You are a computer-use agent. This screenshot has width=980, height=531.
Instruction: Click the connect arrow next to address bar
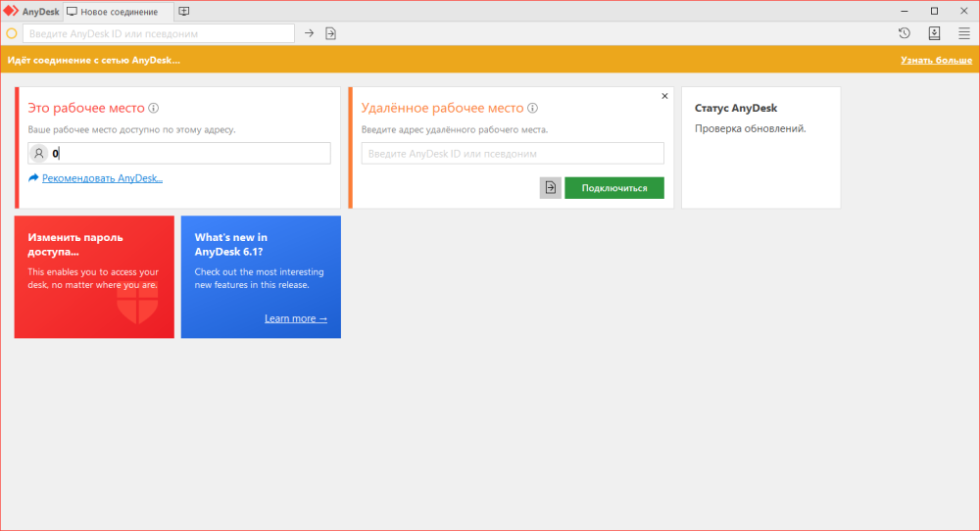310,33
